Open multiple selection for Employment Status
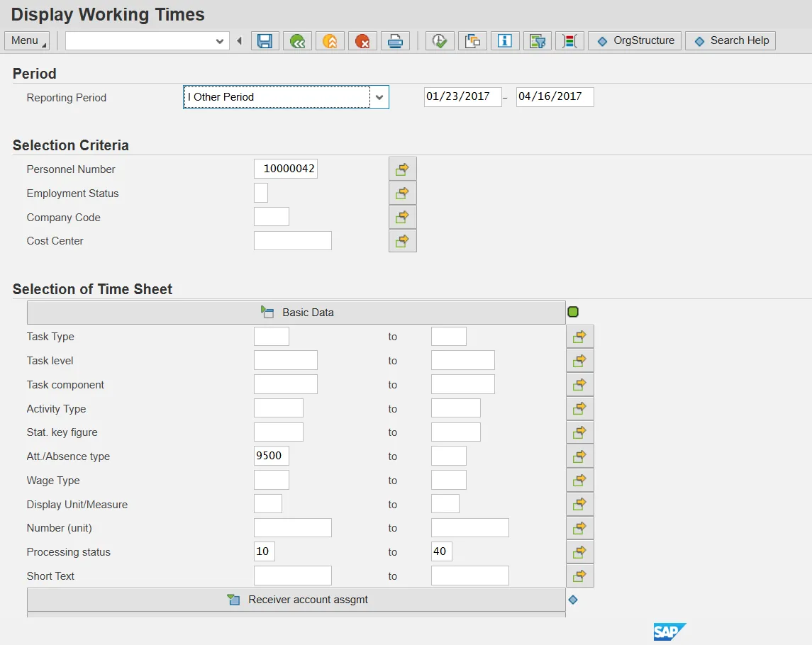Image resolution: width=812 pixels, height=645 pixels. pyautogui.click(x=402, y=193)
